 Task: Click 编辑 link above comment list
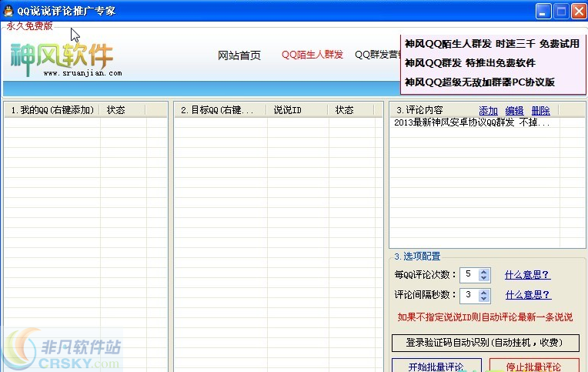[x=514, y=111]
